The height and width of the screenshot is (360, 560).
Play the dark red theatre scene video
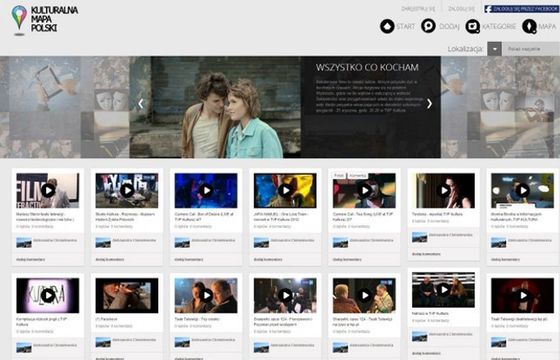[522, 295]
